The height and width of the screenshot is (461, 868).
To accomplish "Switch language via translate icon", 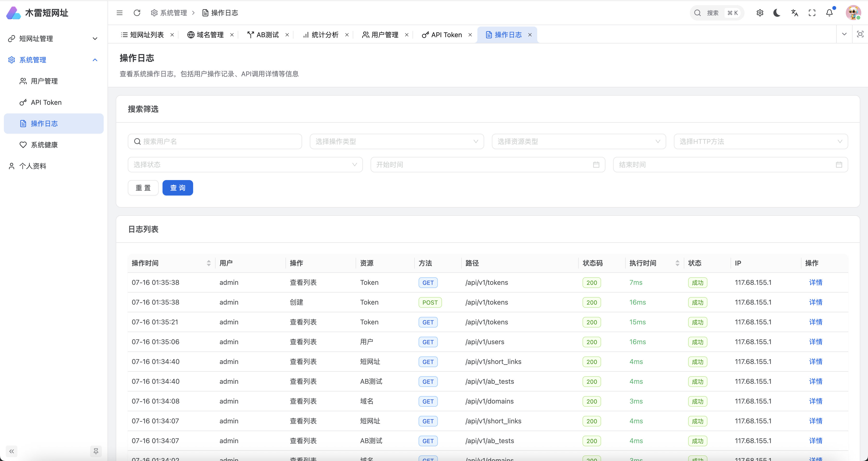I will pyautogui.click(x=794, y=13).
